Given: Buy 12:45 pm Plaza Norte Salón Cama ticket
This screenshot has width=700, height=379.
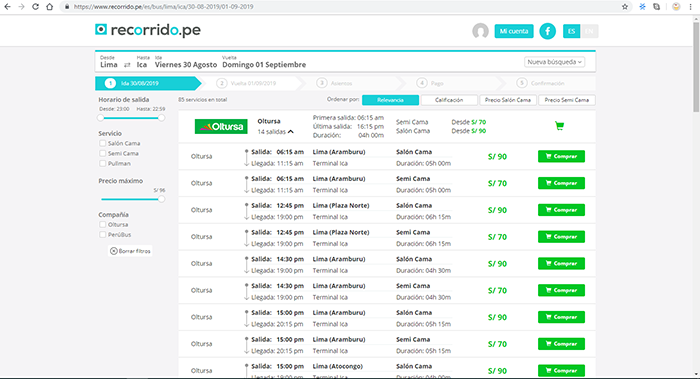Looking at the screenshot, I should [x=561, y=210].
